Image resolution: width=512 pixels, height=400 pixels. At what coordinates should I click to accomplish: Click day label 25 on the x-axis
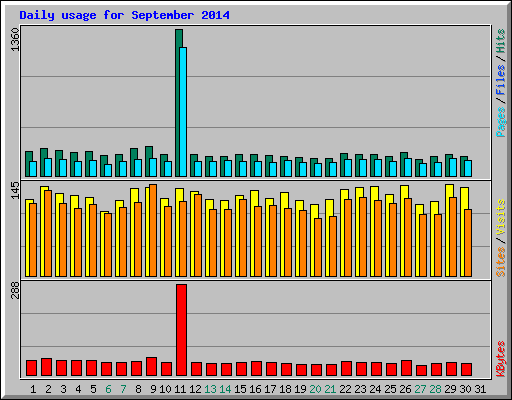click(x=390, y=389)
